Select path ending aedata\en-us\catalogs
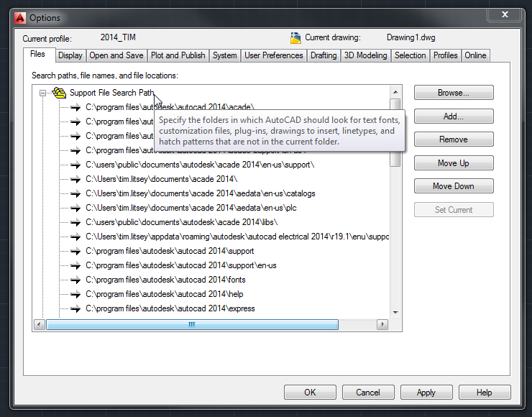The width and height of the screenshot is (532, 417). pyautogui.click(x=200, y=193)
